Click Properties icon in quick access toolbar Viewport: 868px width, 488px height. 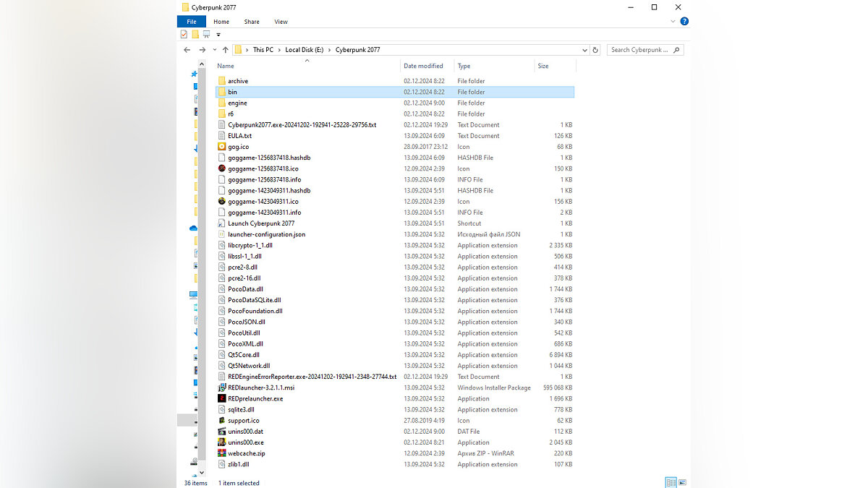pyautogui.click(x=184, y=34)
